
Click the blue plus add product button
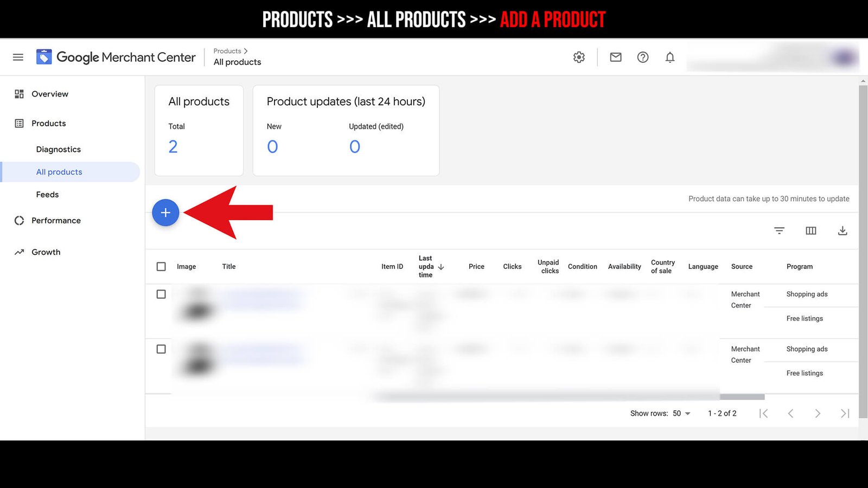point(165,213)
